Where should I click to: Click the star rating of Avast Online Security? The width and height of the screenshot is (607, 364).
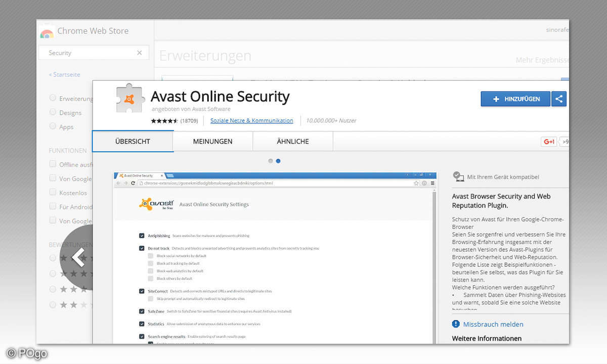164,121
